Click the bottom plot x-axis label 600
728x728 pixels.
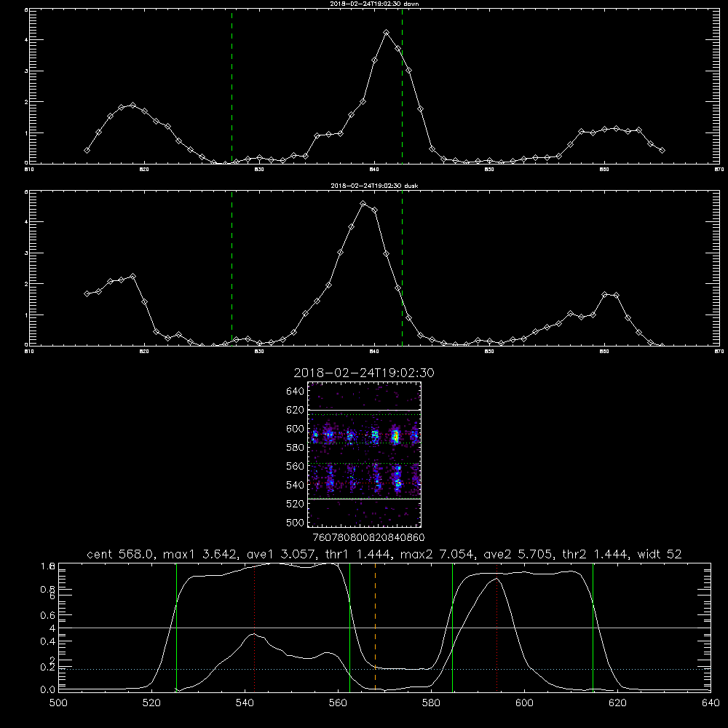tap(524, 703)
